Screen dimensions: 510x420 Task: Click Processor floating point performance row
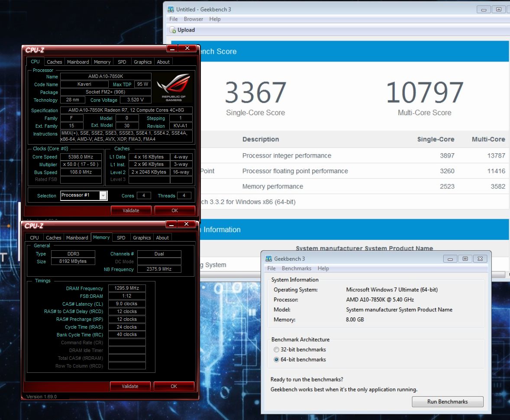(355, 171)
